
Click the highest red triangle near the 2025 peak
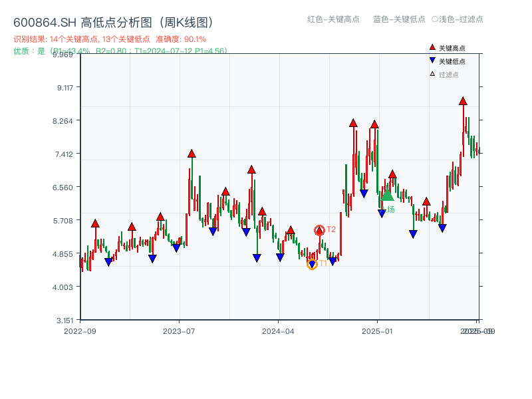(462, 101)
